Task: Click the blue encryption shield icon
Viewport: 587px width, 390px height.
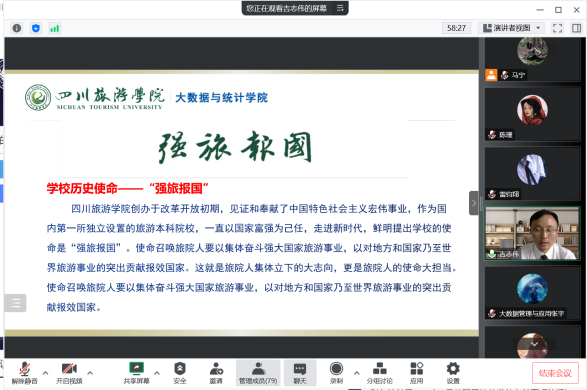Action: tap(36, 28)
